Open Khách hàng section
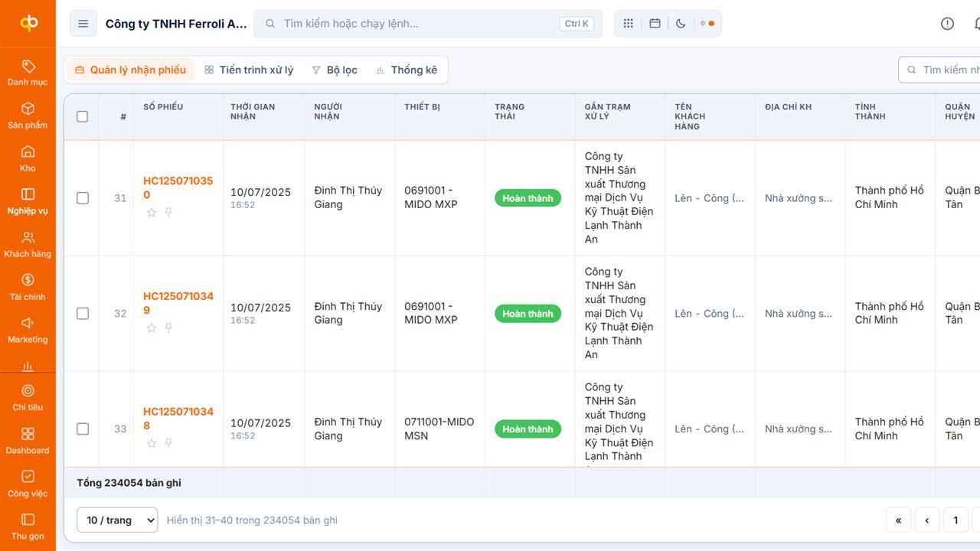Image resolution: width=980 pixels, height=551 pixels. point(28,244)
